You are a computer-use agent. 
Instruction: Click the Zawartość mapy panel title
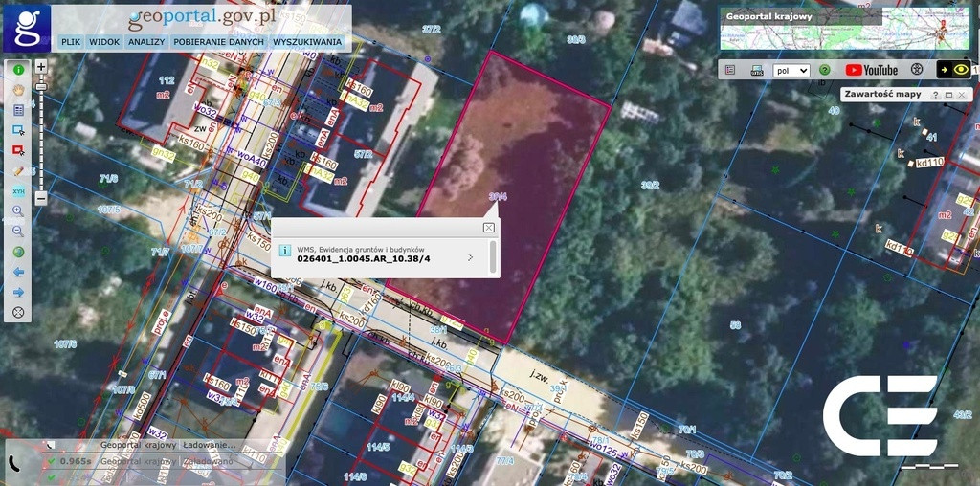pos(881,95)
